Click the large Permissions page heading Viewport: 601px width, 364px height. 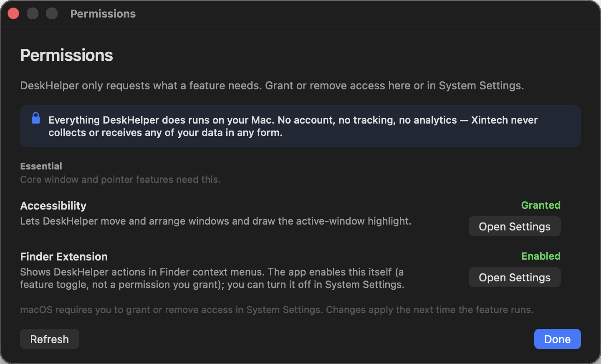(x=67, y=55)
